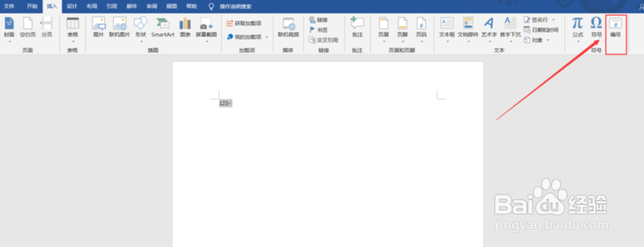644x247 pixels.
Task: Open 获取加载项 get add-ins
Action: (244, 23)
